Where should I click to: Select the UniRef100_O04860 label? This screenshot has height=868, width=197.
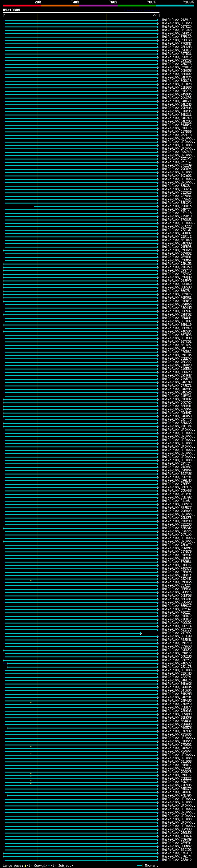[177, 304]
